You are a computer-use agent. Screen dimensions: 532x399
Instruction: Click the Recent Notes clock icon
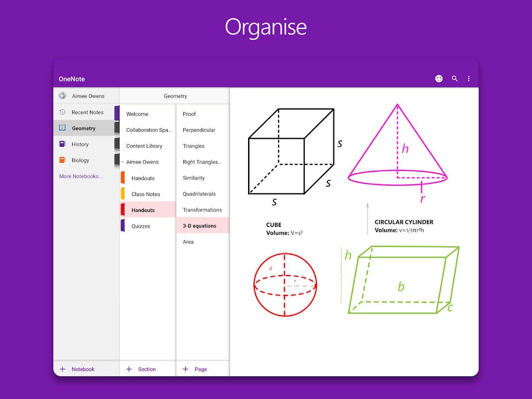tap(62, 112)
